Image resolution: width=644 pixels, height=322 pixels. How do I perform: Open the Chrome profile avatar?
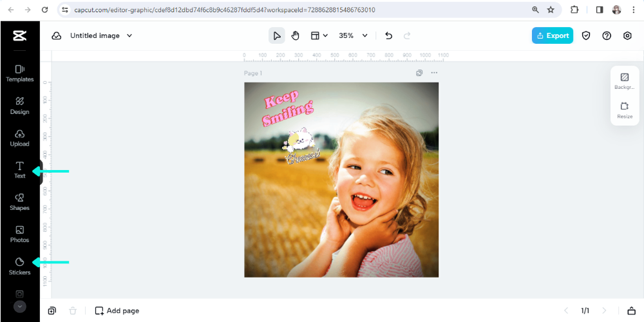(616, 10)
